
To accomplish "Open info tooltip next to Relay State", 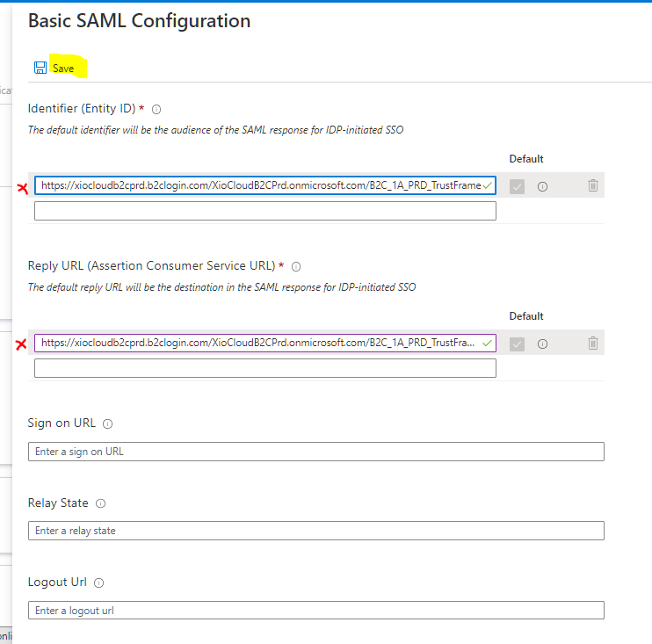I will point(101,503).
